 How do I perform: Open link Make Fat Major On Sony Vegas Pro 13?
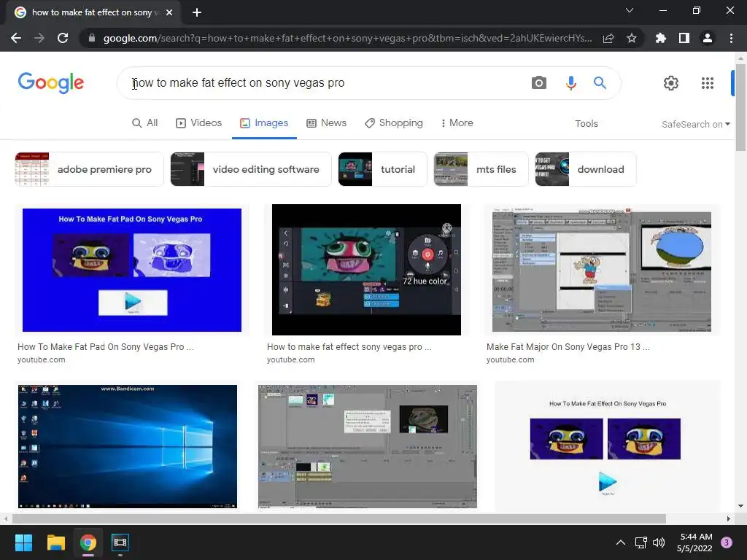click(568, 346)
